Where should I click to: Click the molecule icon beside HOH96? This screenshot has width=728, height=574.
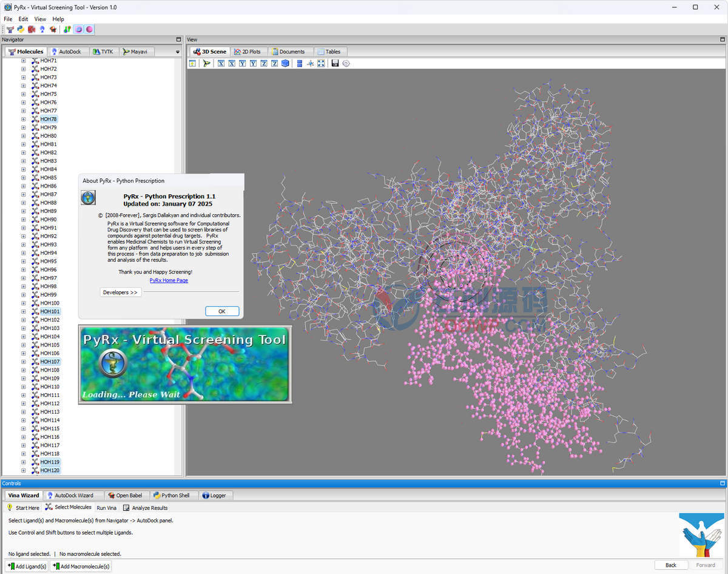(x=35, y=269)
